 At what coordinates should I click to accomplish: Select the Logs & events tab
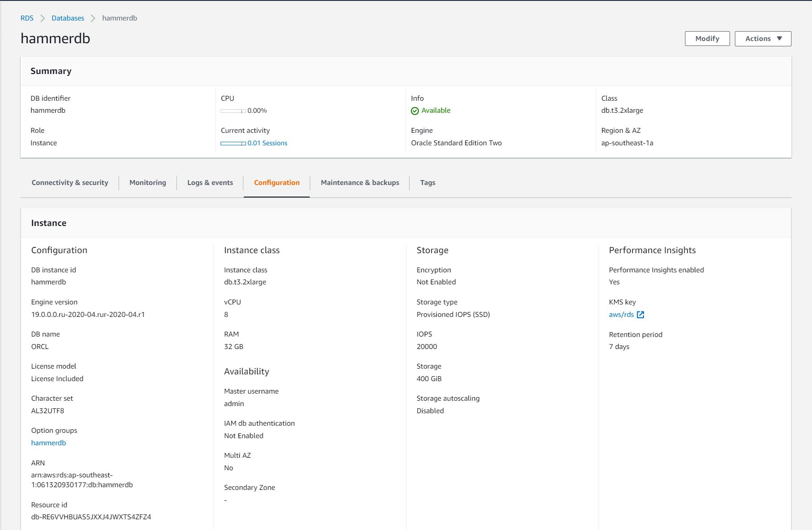[210, 183]
